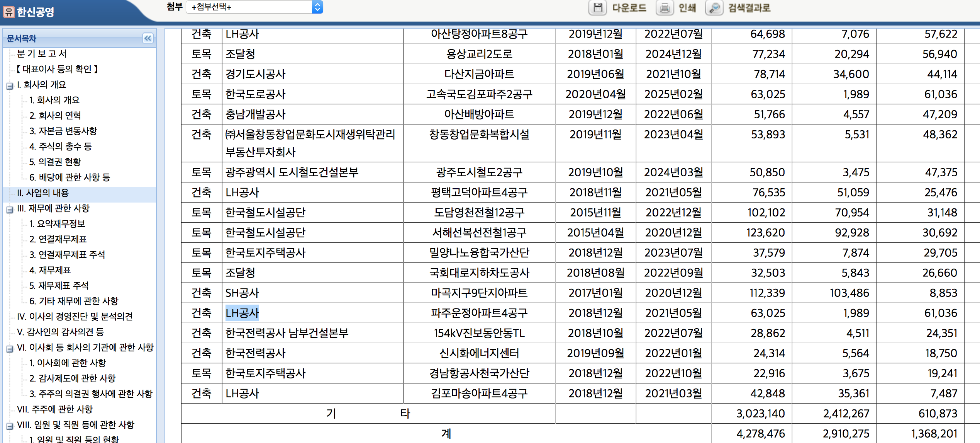980x443 pixels.
Task: Open 6. 배당에 관한 사항 등
Action: [x=70, y=177]
